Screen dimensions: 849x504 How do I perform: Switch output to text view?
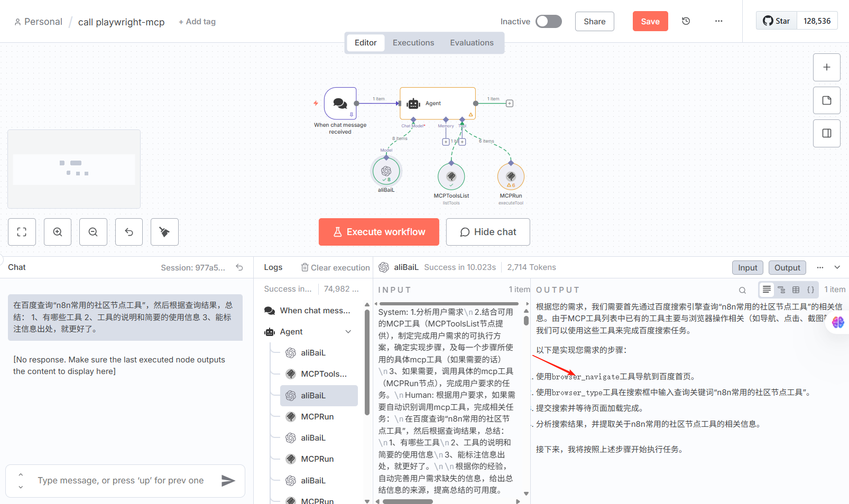click(767, 290)
